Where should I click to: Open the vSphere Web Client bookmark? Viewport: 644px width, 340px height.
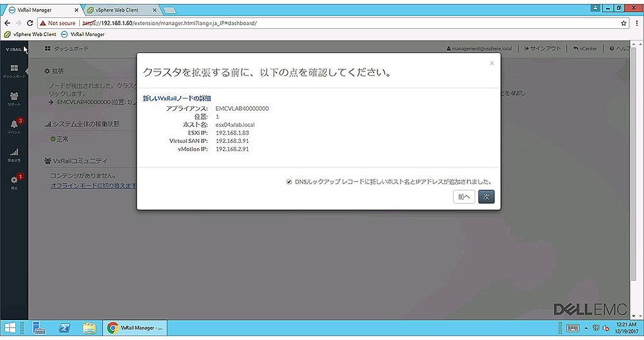(x=30, y=35)
